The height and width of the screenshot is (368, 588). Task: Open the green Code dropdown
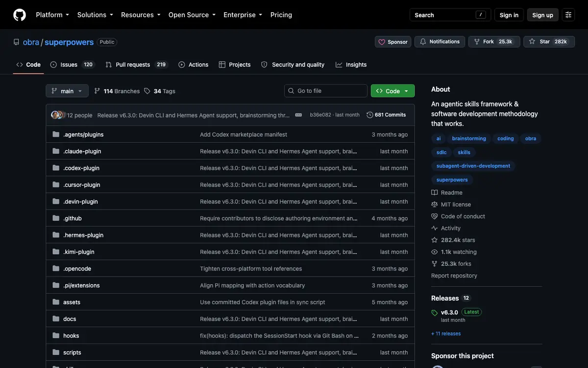click(392, 91)
